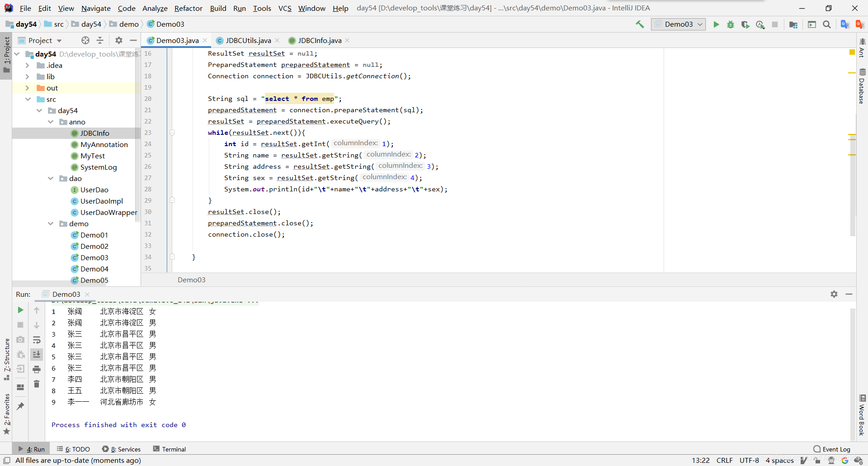Toggle tool window bars in status bar corner
The height and width of the screenshot is (466, 868).
pos(7,461)
